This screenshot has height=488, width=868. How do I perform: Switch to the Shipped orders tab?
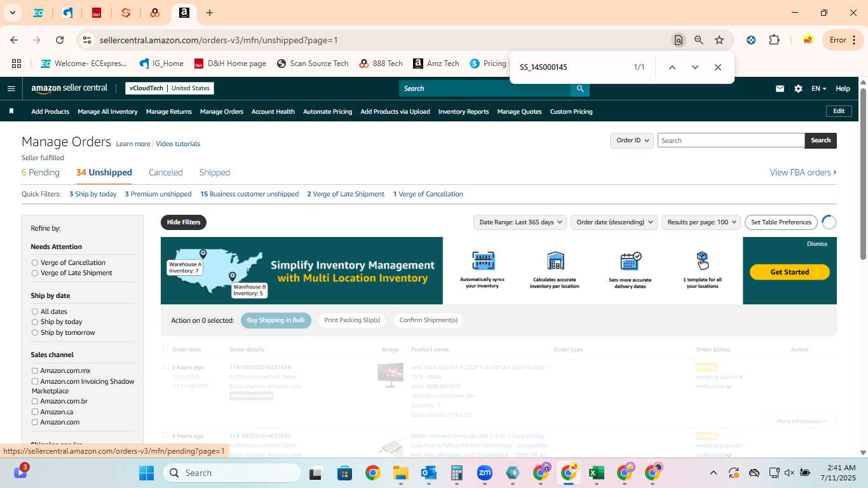pyautogui.click(x=215, y=172)
